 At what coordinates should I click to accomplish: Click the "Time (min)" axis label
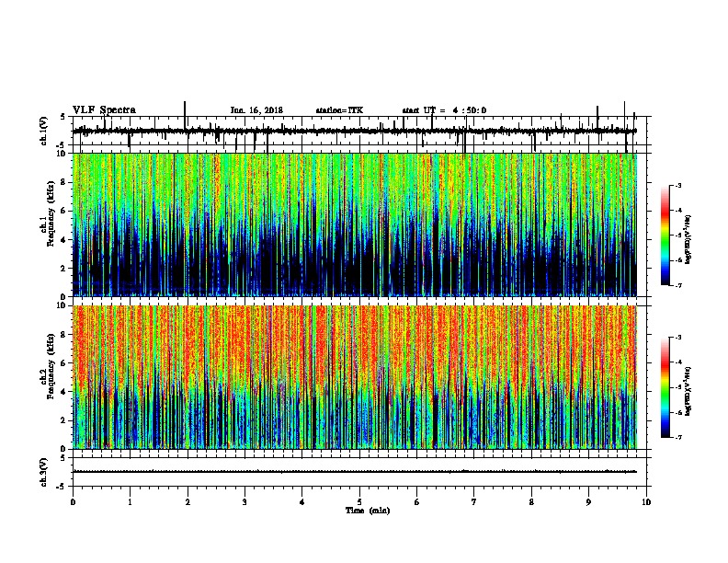368,511
